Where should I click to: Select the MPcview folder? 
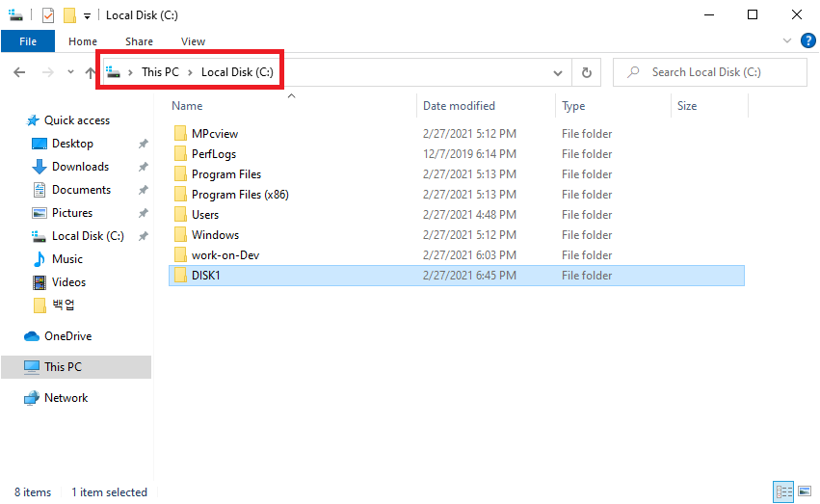215,133
